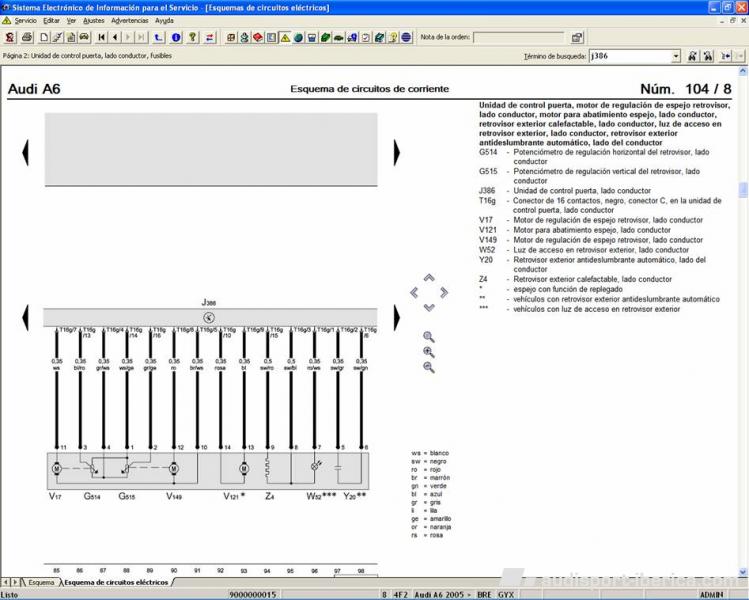
Task: Click the light bulb toolbar icon
Action: pyautogui.click(x=393, y=37)
